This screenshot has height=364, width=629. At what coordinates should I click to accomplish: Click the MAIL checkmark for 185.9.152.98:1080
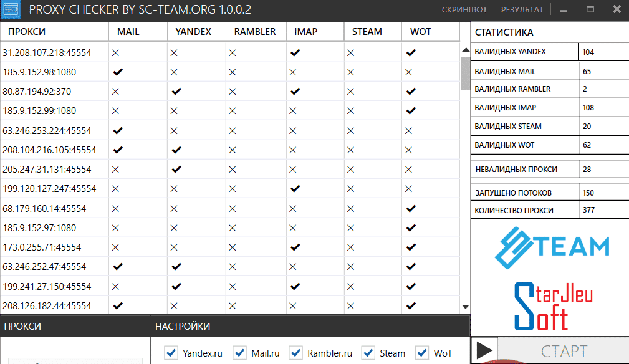(118, 72)
